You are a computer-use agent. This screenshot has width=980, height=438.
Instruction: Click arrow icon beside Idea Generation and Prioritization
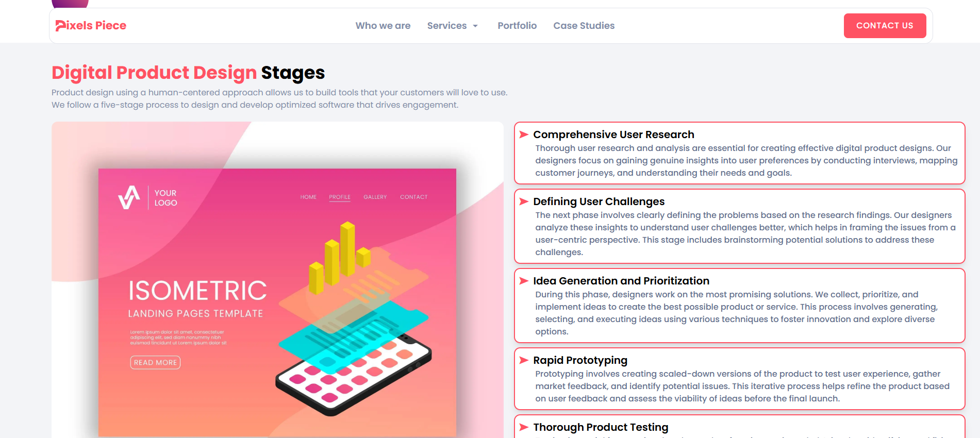(524, 281)
